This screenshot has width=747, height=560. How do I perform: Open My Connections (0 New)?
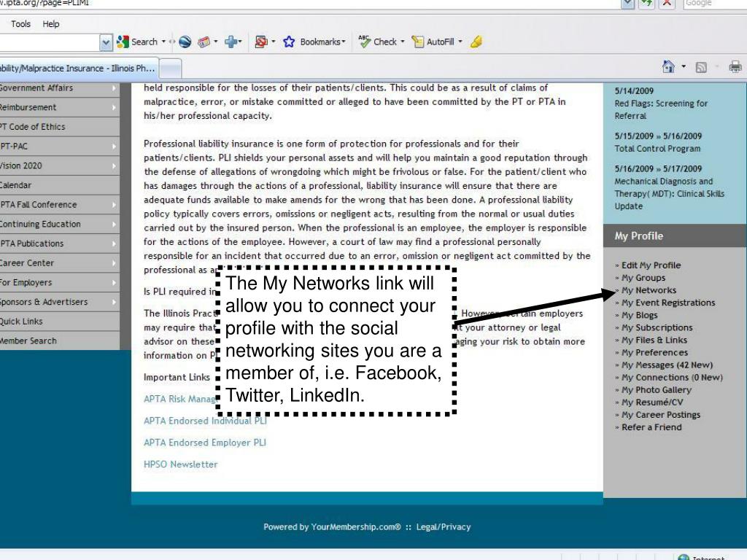(672, 377)
